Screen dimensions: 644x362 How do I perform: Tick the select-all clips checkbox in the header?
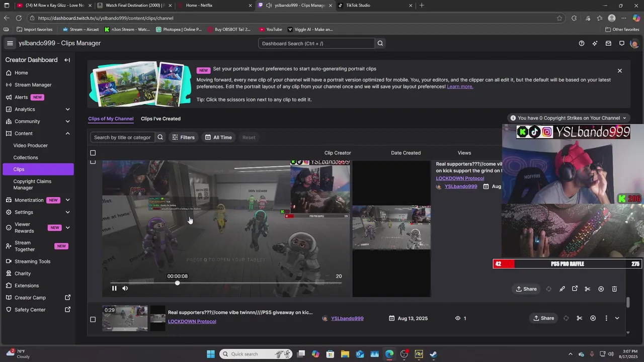(x=93, y=153)
